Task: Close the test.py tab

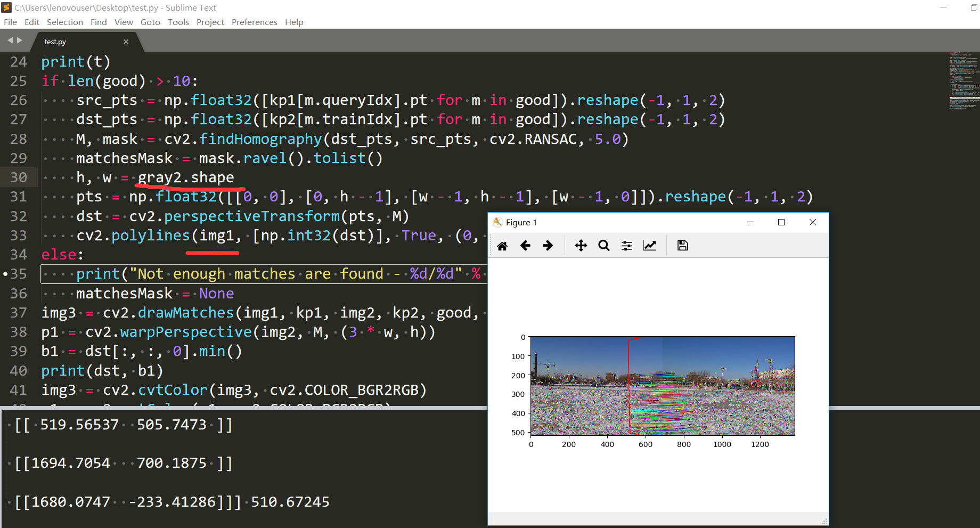Action: pos(126,42)
